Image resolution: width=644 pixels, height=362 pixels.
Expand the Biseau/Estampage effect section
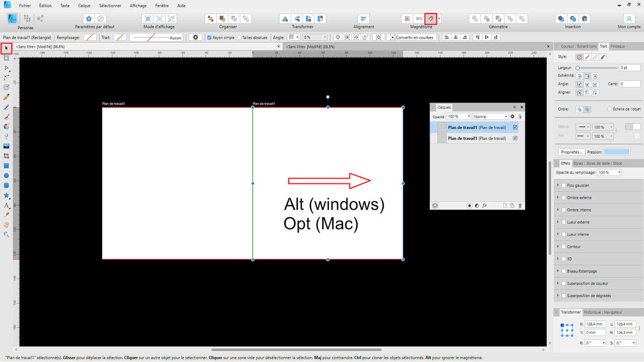pos(558,271)
